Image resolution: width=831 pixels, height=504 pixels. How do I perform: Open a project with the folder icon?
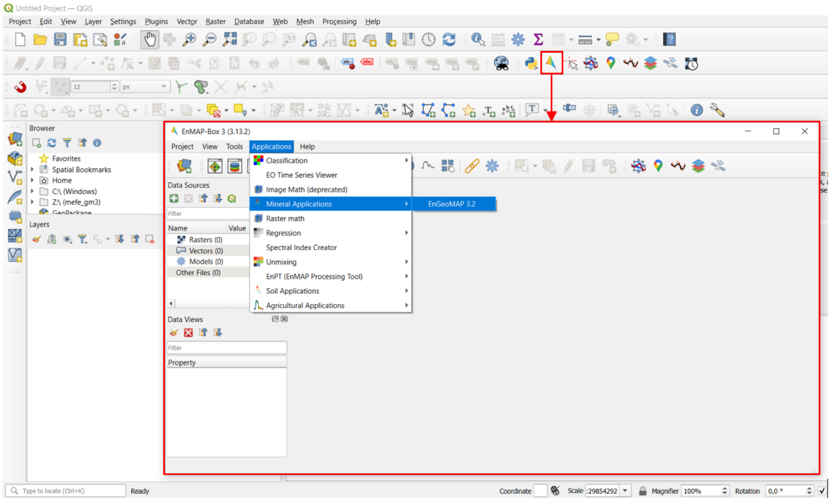40,40
